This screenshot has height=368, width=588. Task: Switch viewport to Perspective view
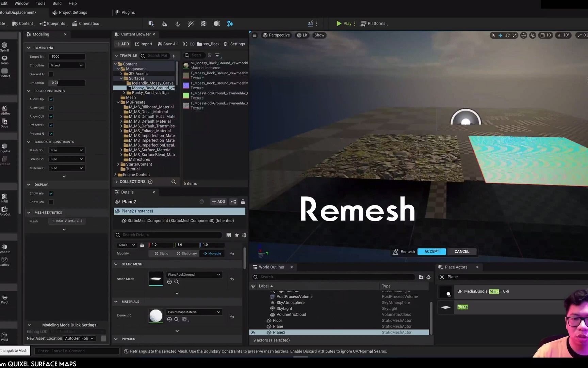coord(276,35)
